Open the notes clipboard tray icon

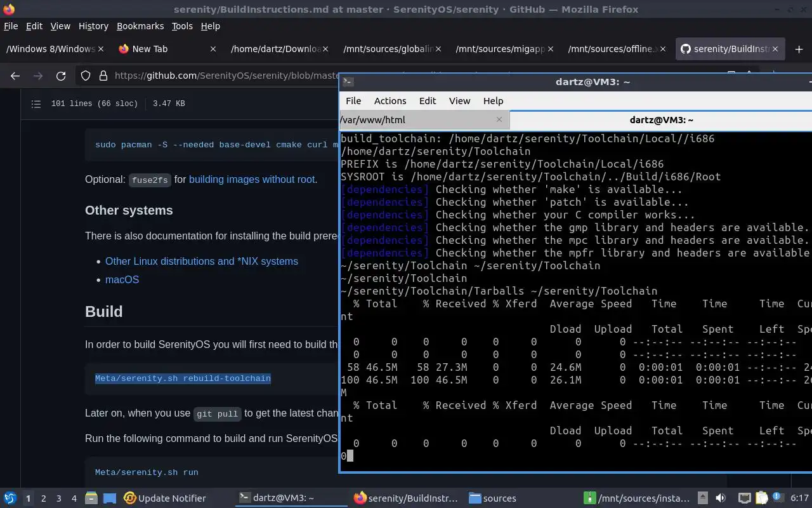761,498
